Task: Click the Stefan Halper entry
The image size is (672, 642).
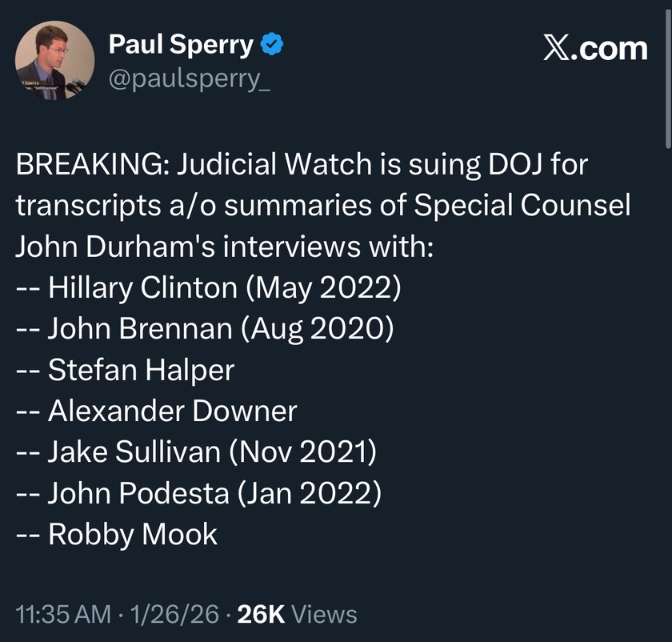Action: click(141, 369)
